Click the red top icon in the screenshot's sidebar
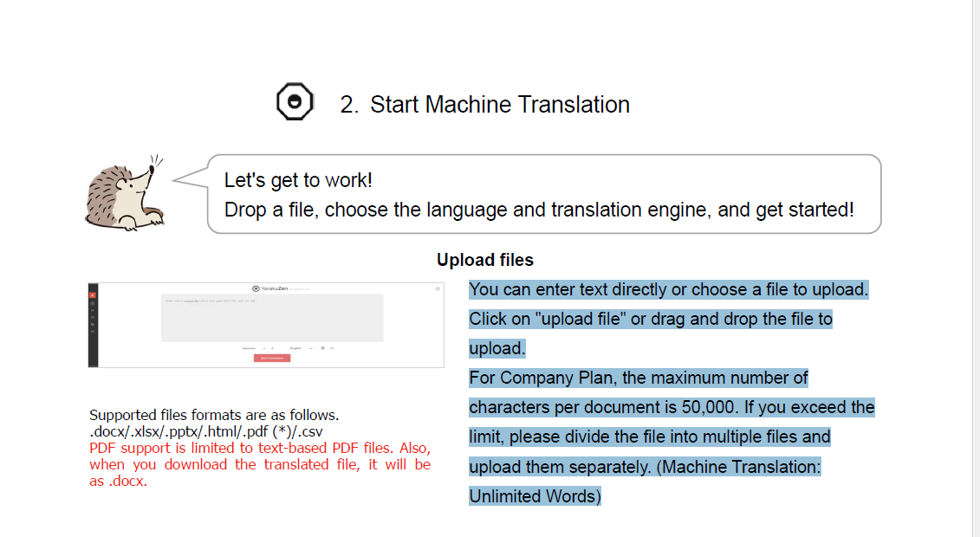The width and height of the screenshot is (980, 537). click(93, 294)
